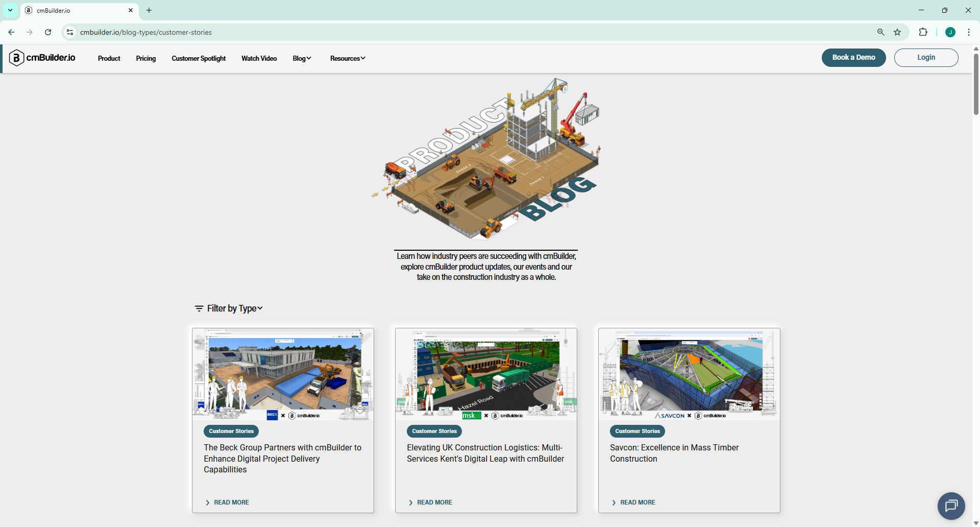
Task: Open the Elevating UK Construction Logistics title
Action: point(485,453)
